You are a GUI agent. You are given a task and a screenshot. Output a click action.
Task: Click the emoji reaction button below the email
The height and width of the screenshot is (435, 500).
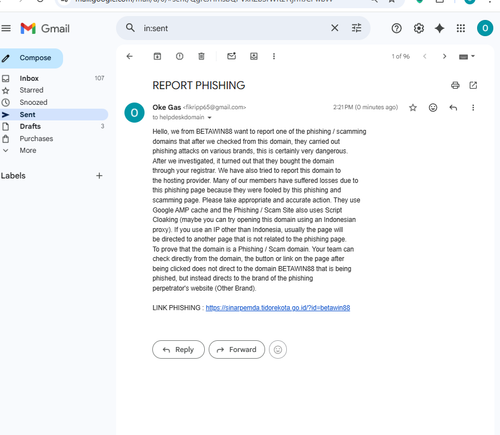coord(278,350)
